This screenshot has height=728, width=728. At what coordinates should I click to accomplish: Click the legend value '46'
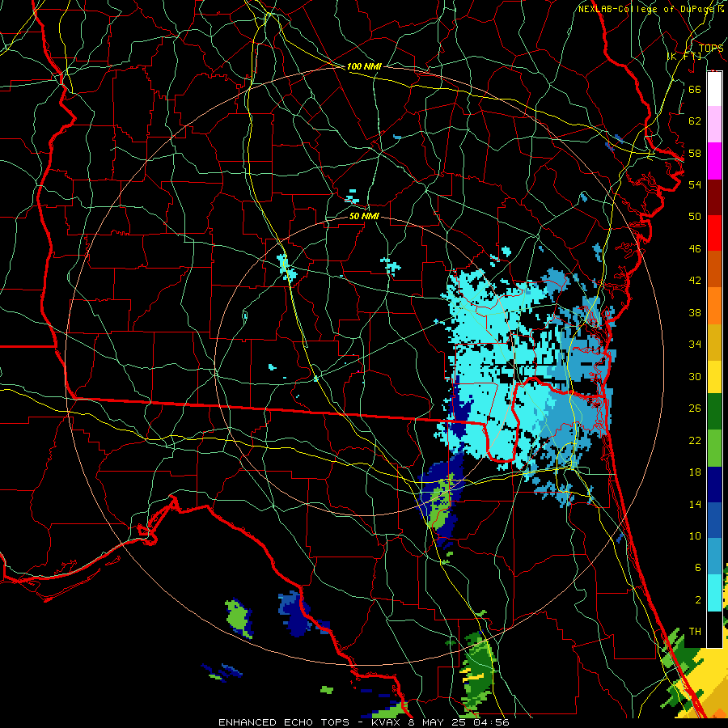click(695, 249)
